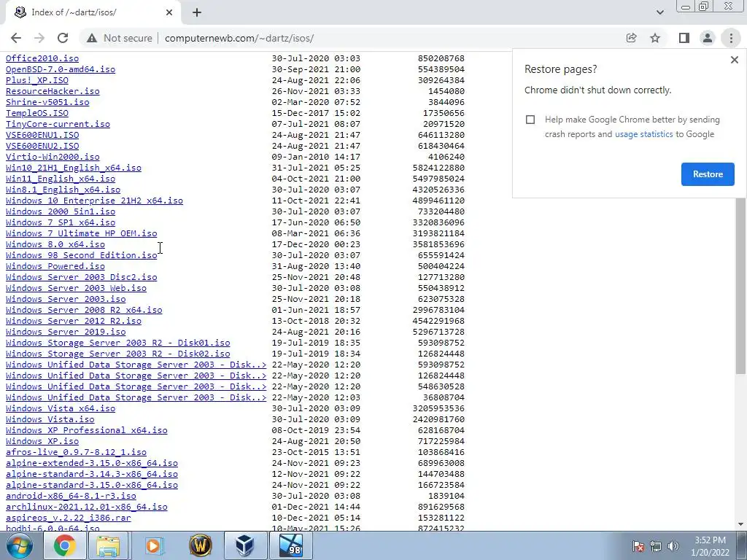
Task: Open Windows Media Player taskbar icon
Action: 153,545
